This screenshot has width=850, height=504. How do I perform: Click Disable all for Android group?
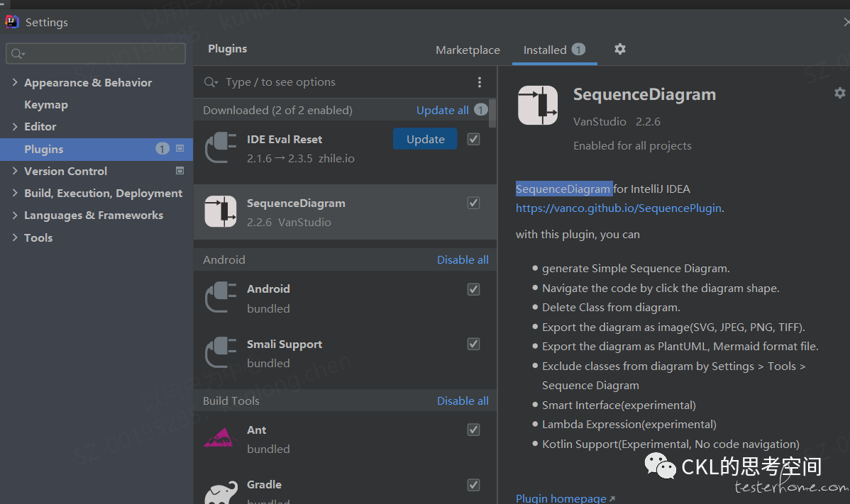(x=463, y=260)
